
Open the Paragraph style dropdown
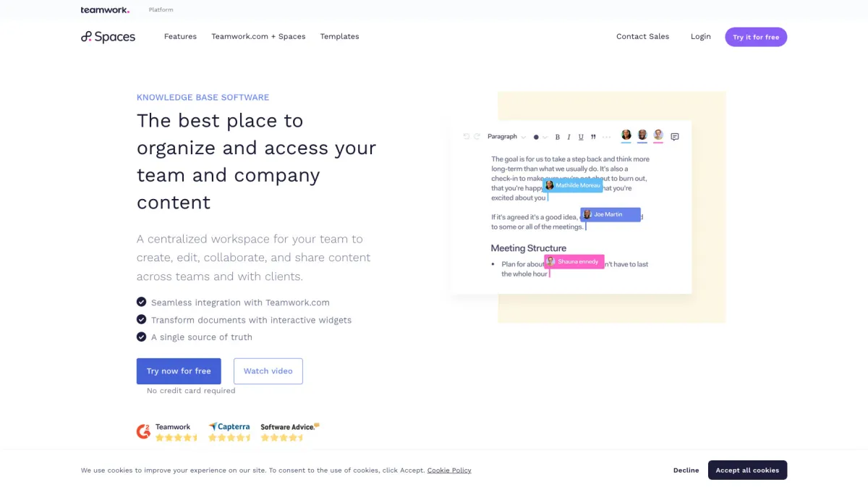pos(506,137)
